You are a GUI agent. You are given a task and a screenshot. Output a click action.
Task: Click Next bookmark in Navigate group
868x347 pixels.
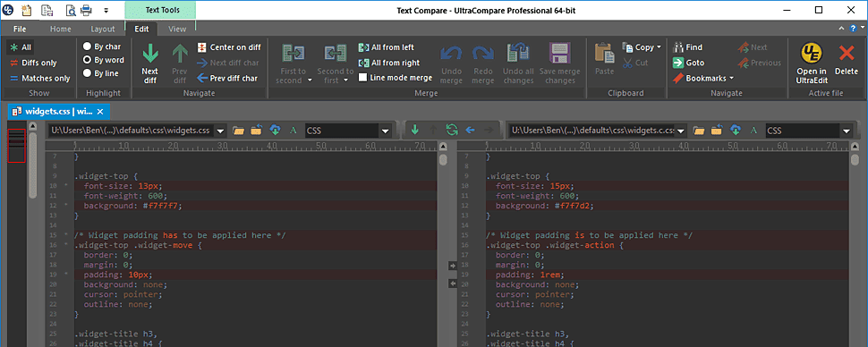click(x=753, y=47)
